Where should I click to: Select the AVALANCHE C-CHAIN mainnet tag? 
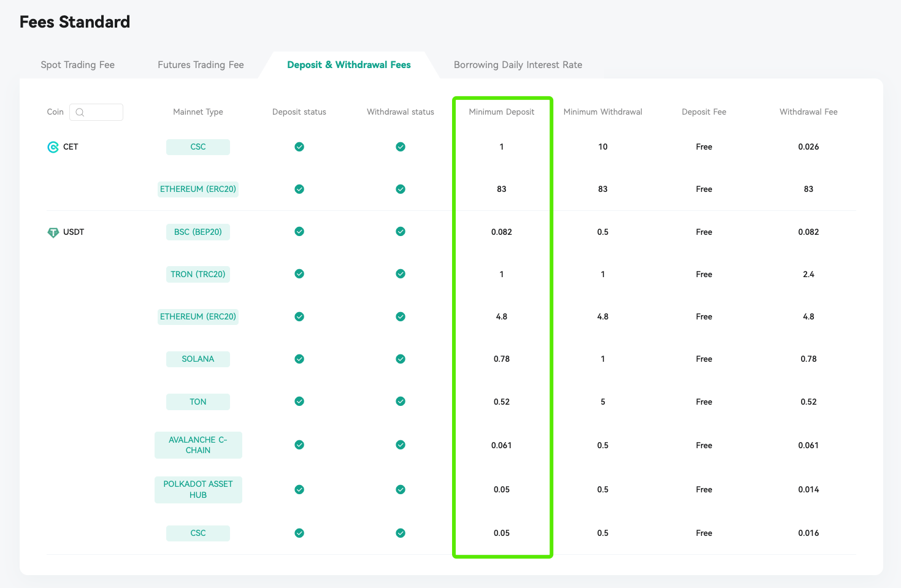[198, 445]
